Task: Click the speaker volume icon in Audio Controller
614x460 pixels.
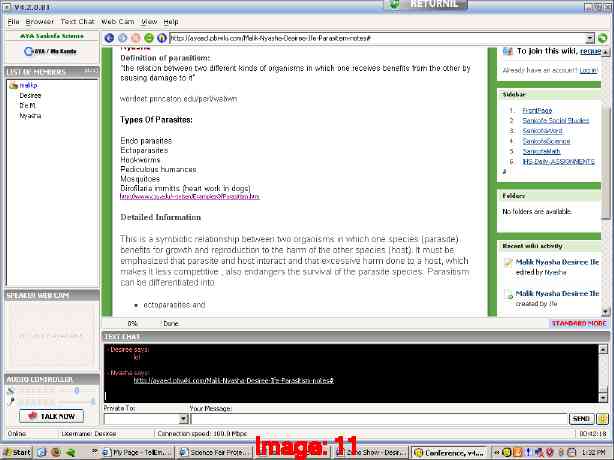Action: click(x=11, y=390)
